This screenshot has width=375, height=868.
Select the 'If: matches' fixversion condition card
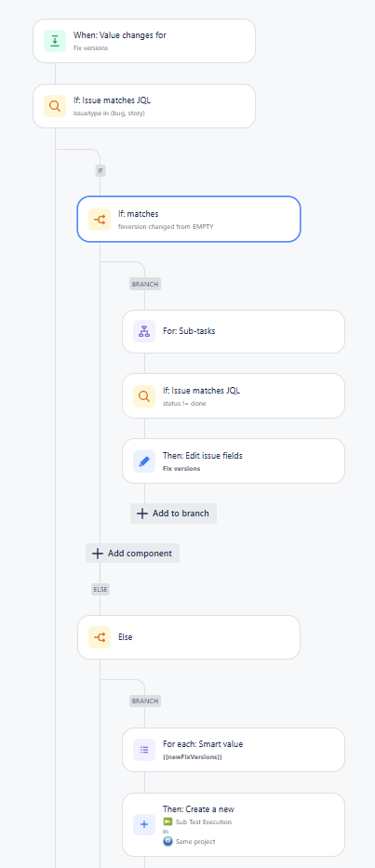click(189, 219)
